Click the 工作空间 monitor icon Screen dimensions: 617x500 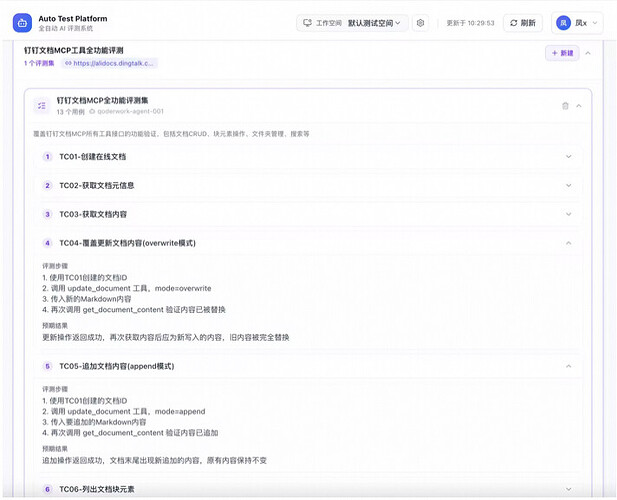pos(307,23)
